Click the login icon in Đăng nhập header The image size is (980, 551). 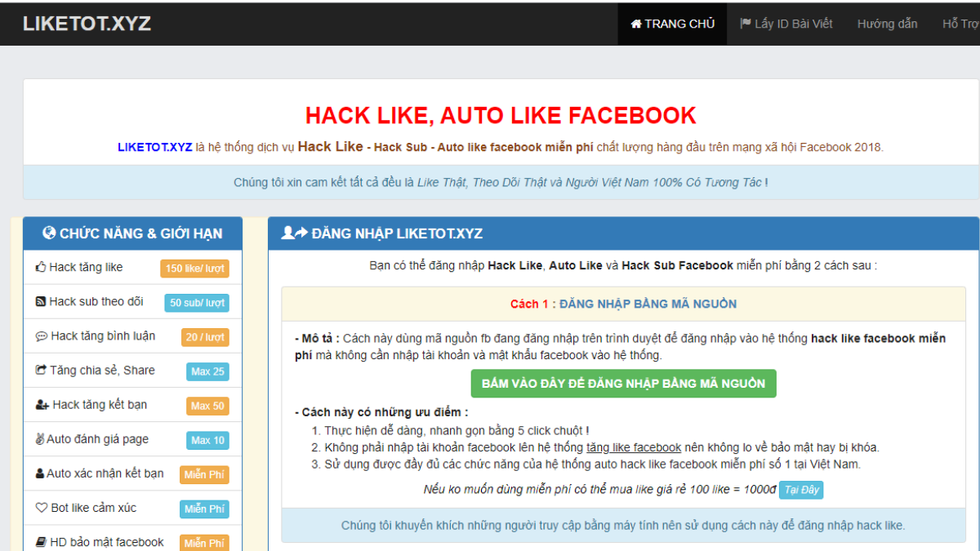point(294,233)
